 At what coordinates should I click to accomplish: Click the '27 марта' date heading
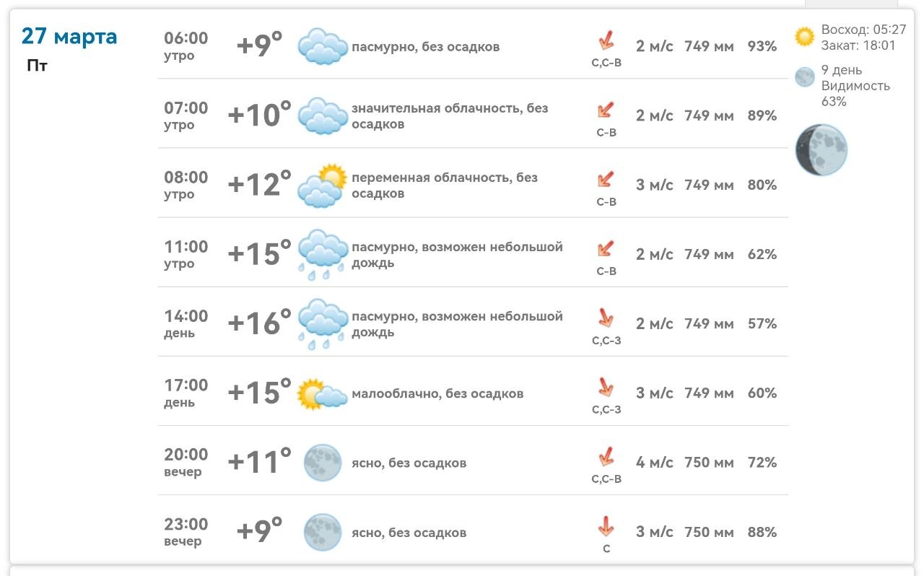click(69, 36)
